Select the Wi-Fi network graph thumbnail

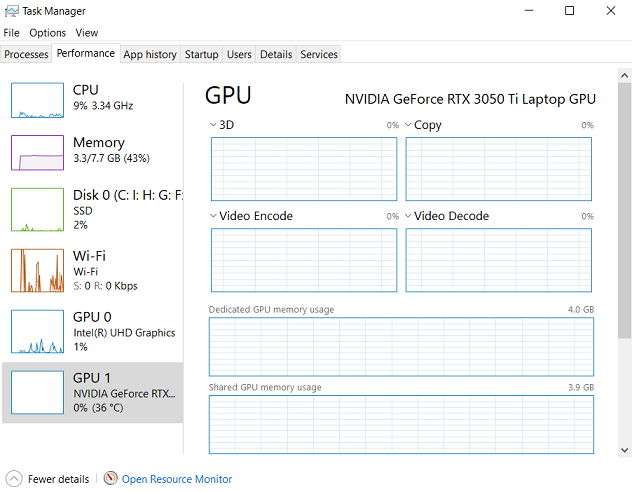[x=37, y=270]
